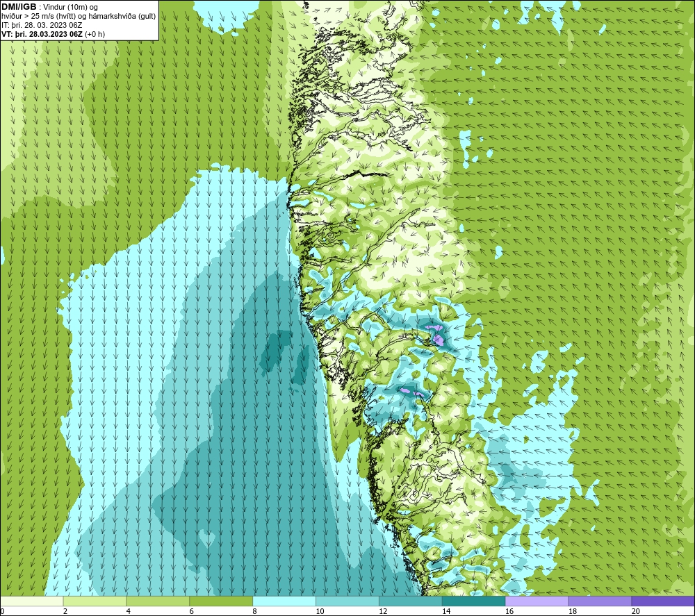Click the legend label '2'
The width and height of the screenshot is (695, 616).
click(65, 611)
